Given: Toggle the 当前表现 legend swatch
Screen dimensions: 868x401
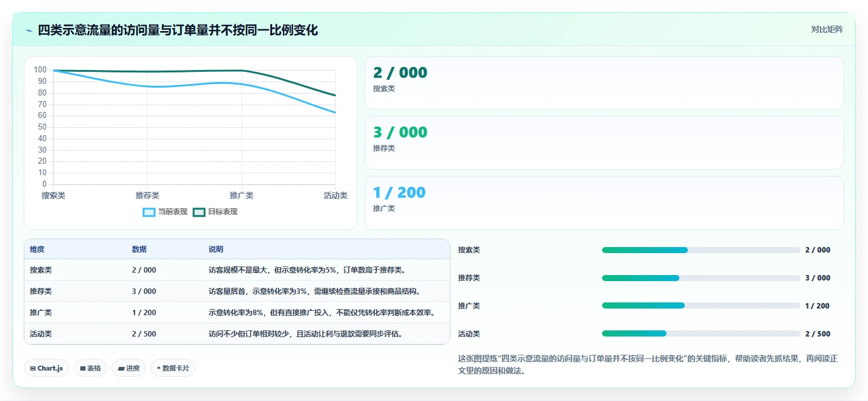Looking at the screenshot, I should click(x=149, y=212).
